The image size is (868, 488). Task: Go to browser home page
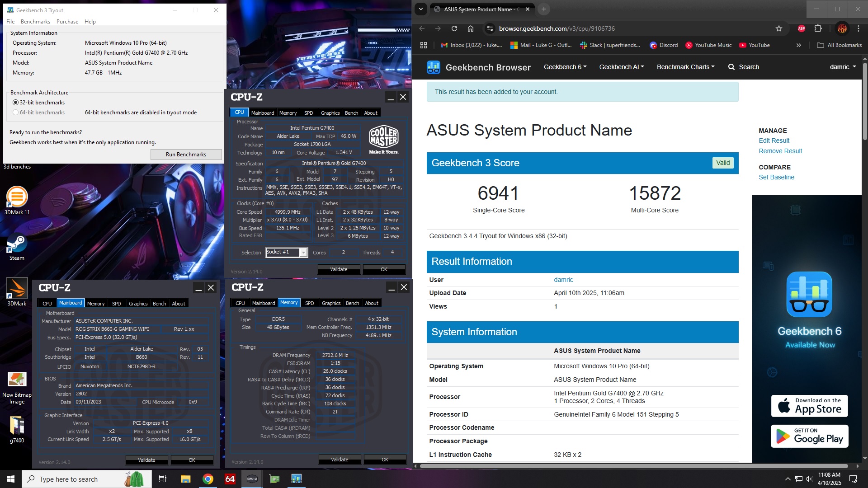coord(471,28)
